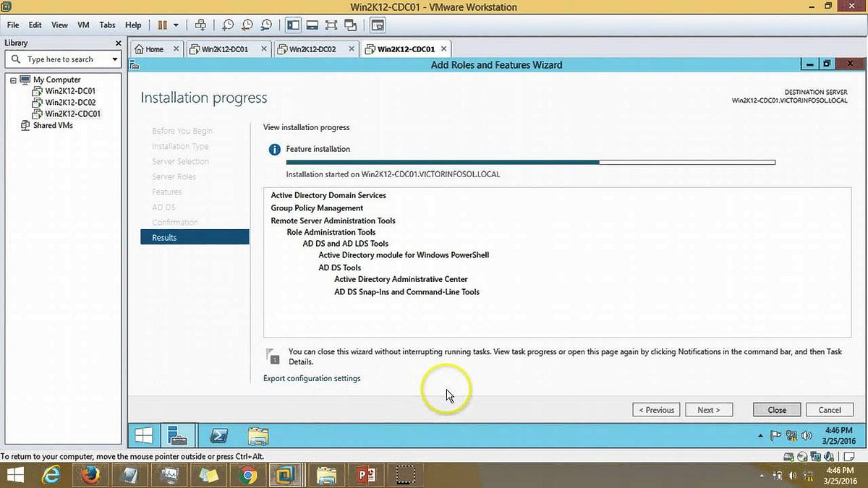868x488 pixels.
Task: Open the Library search filter dropdown
Action: [114, 59]
